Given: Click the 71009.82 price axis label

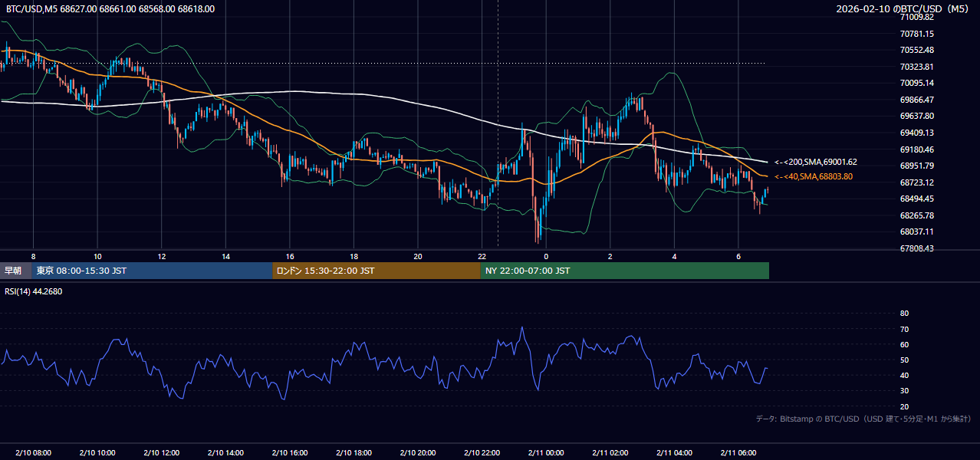Looking at the screenshot, I should pos(917,17).
